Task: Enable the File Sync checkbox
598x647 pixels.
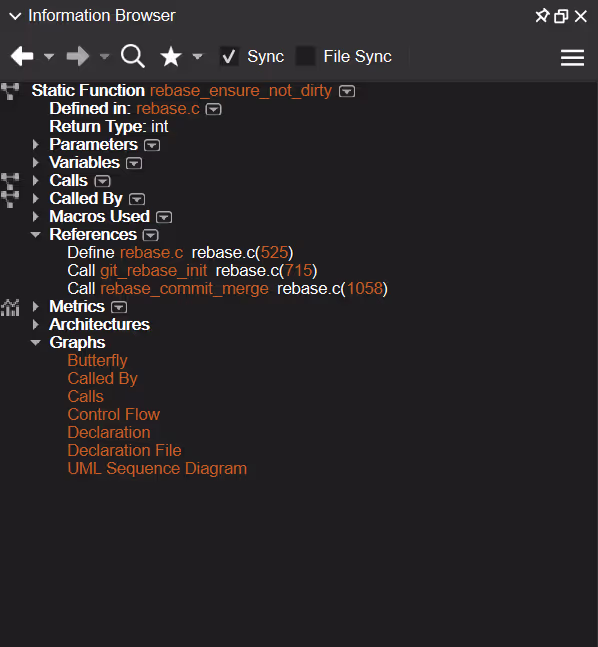Action: pos(306,56)
